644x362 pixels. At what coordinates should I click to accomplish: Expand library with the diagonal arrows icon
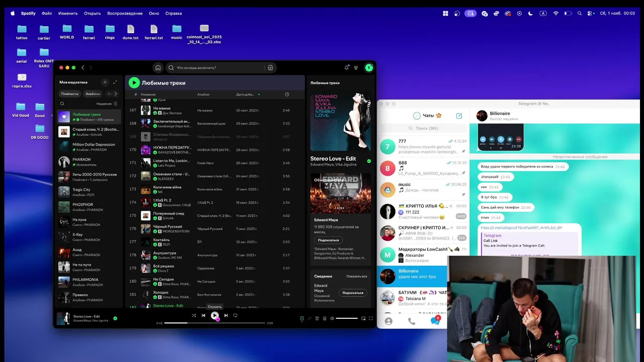click(115, 82)
